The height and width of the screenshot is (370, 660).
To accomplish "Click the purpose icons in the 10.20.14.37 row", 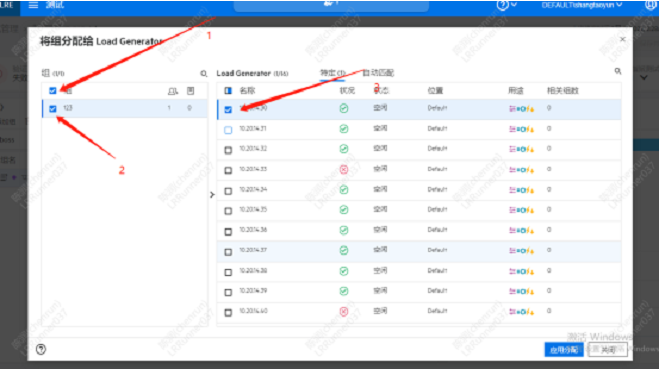I will 522,251.
